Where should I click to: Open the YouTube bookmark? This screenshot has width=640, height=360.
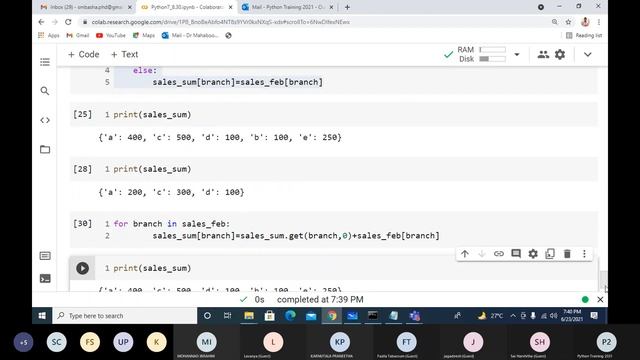click(x=111, y=36)
